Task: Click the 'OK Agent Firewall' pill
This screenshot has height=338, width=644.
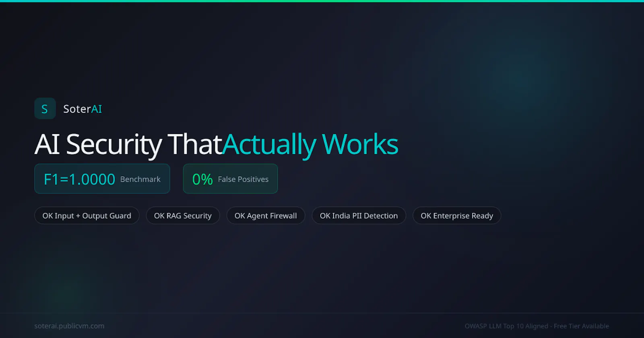Action: coord(266,216)
